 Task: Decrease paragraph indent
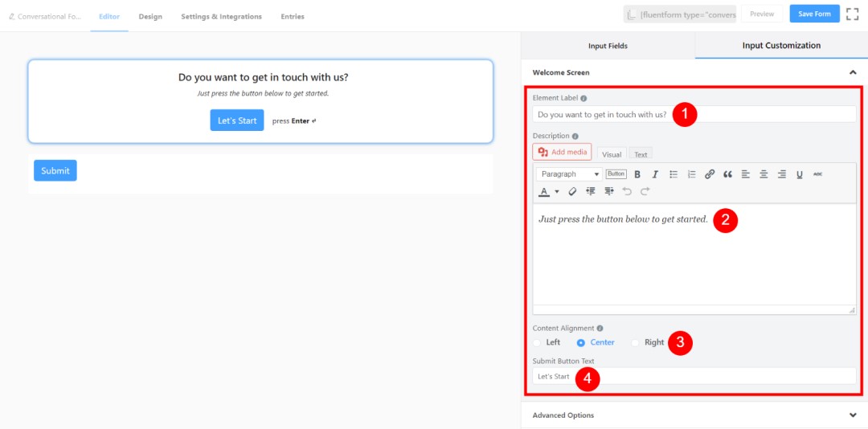pyautogui.click(x=591, y=191)
